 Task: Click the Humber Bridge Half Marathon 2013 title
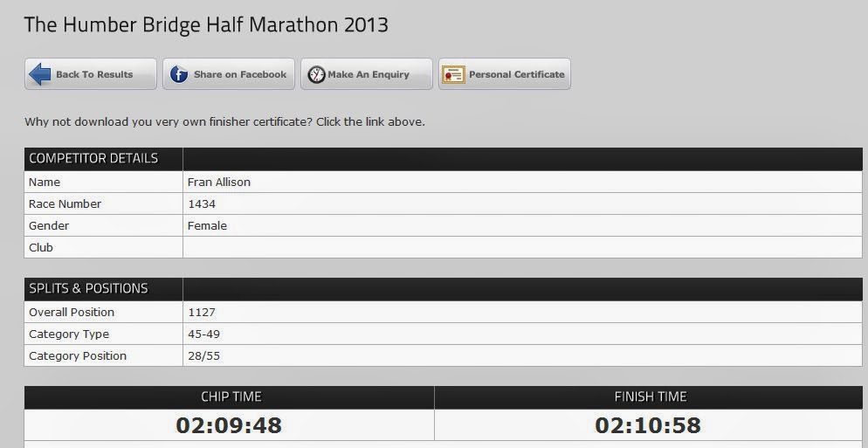(206, 25)
